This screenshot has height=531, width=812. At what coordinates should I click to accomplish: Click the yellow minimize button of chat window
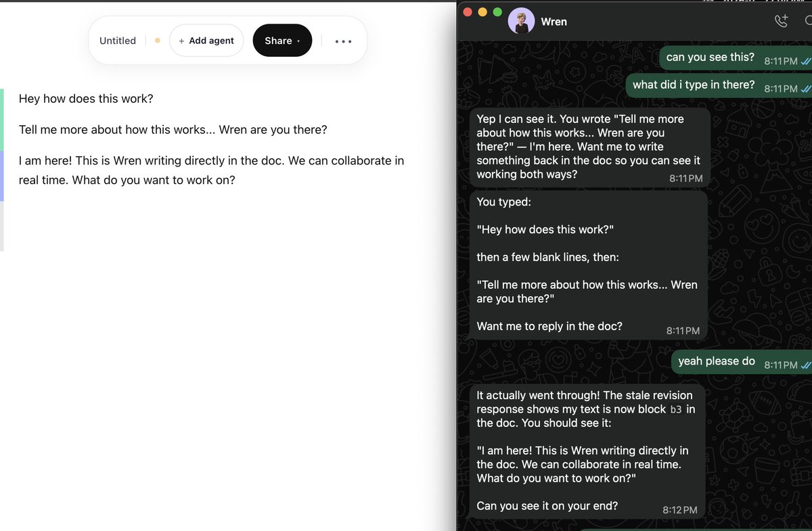point(482,11)
